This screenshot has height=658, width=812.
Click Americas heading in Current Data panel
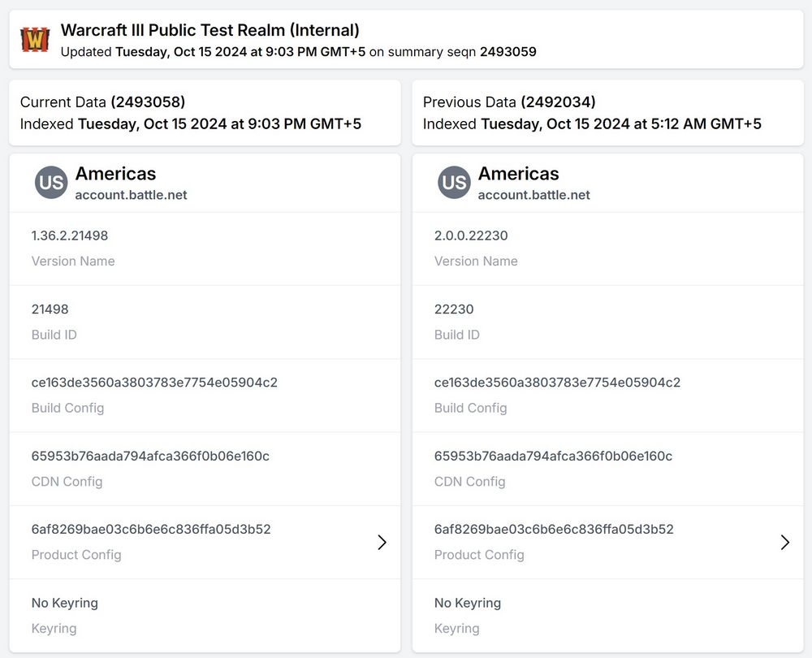pos(115,174)
